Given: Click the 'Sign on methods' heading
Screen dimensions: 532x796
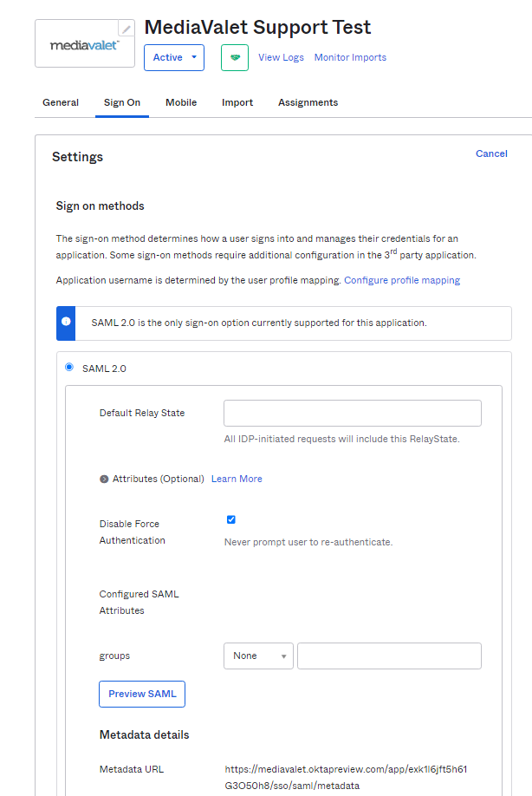Looking at the screenshot, I should click(x=100, y=206).
